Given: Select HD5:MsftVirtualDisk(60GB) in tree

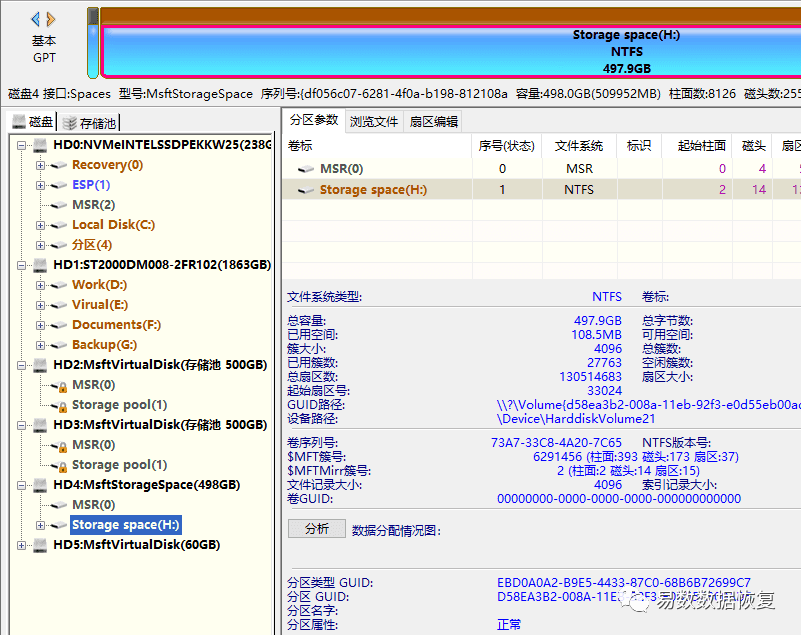Looking at the screenshot, I should coord(136,545).
